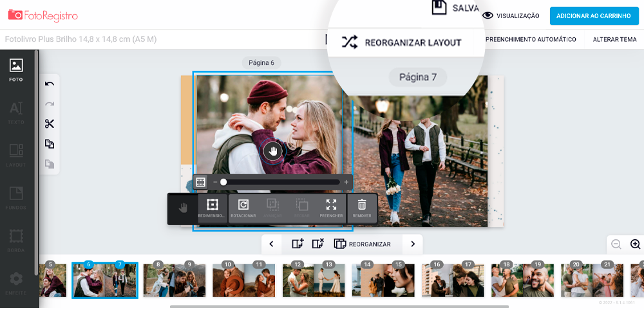Click the Fotolivro Plus Brilho product title
This screenshot has height=310, width=644.
(x=80, y=39)
